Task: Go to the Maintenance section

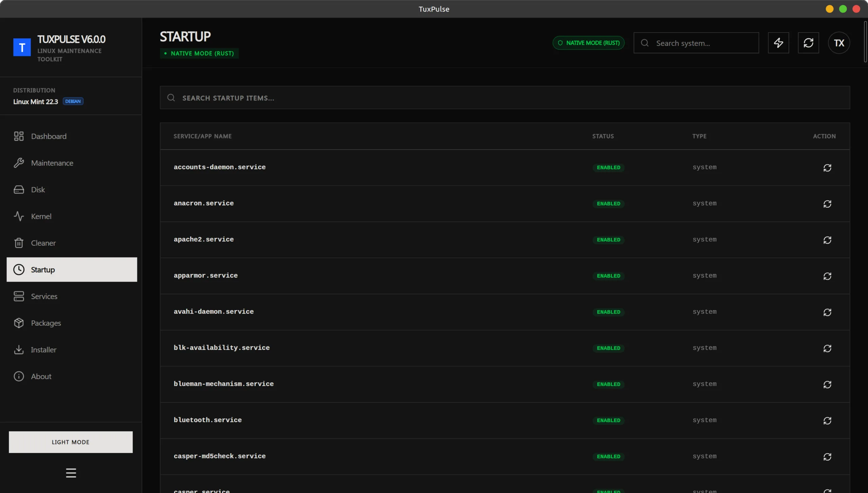Action: coord(52,163)
